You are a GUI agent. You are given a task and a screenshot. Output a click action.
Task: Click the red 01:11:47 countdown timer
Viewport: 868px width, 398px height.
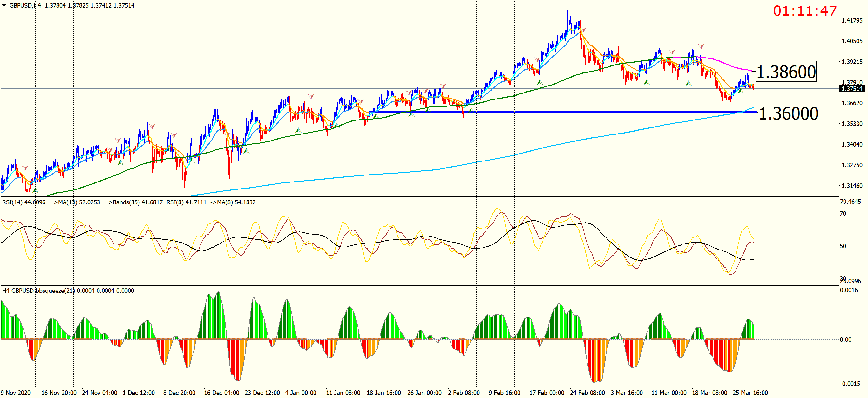point(804,11)
